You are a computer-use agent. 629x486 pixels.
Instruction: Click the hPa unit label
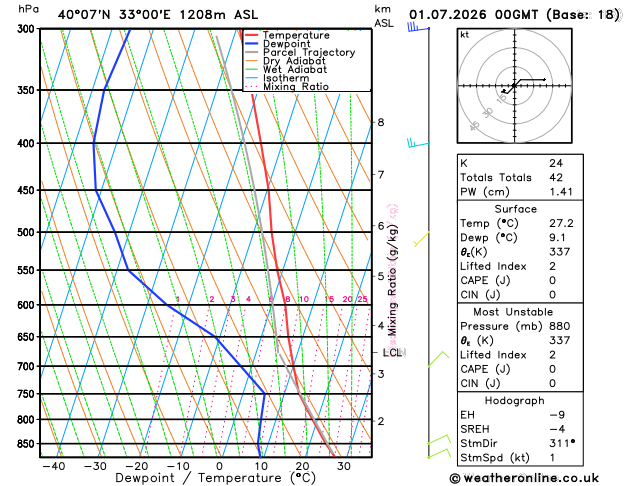(28, 9)
